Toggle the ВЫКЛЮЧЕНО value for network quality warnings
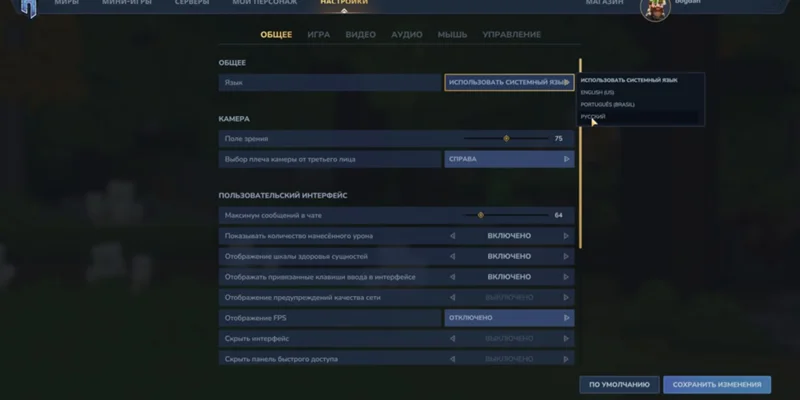Viewport: 800px width, 400px height. [509, 297]
